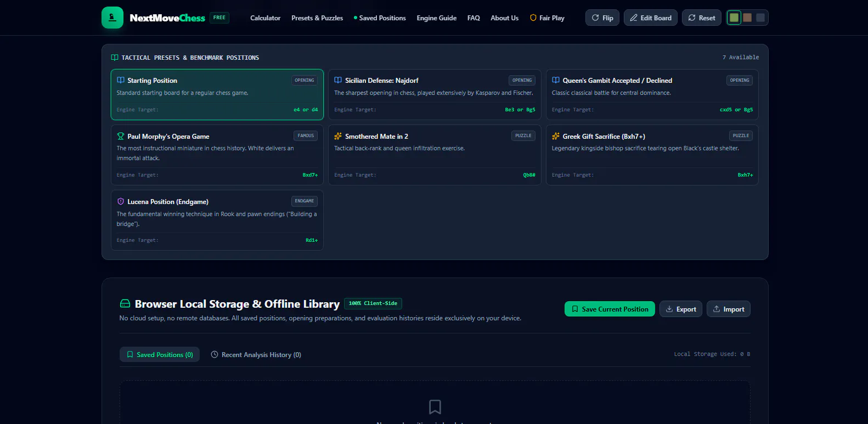Load the Sicilian Defense: Najdorf preset
868x424 pixels.
pos(435,94)
